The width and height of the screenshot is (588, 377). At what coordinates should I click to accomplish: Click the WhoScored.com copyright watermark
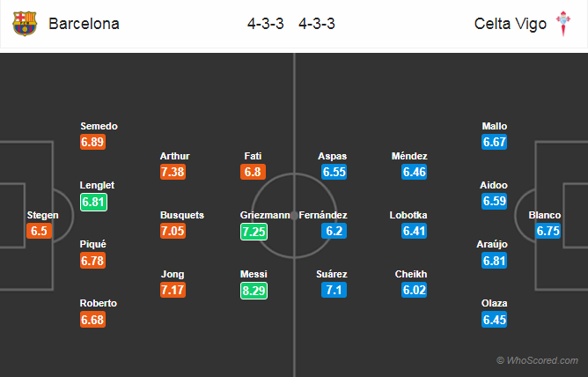tap(537, 360)
